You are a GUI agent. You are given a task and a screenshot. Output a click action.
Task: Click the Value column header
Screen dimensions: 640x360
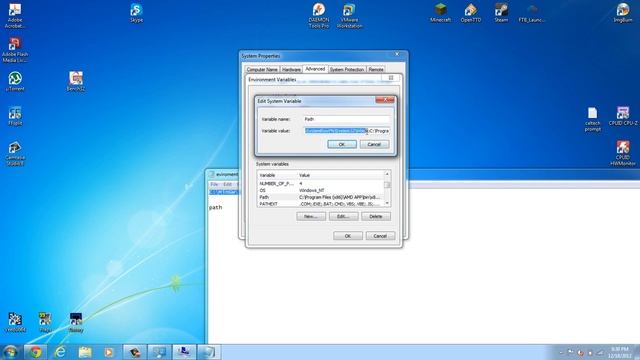(341, 175)
